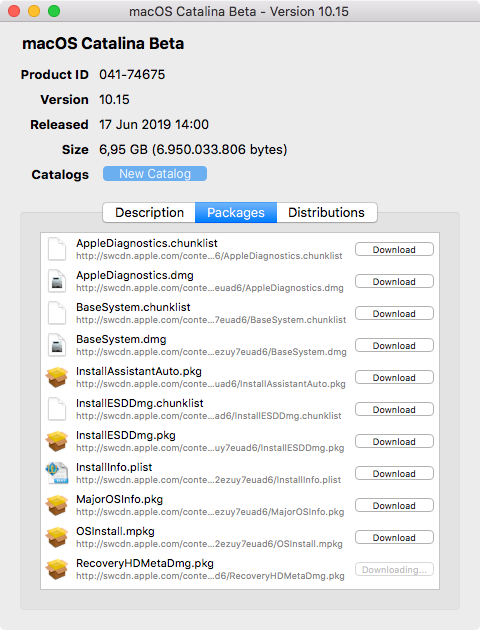The image size is (480, 630).
Task: Download InstallAssistantAuto.pkg
Action: pyautogui.click(x=394, y=378)
